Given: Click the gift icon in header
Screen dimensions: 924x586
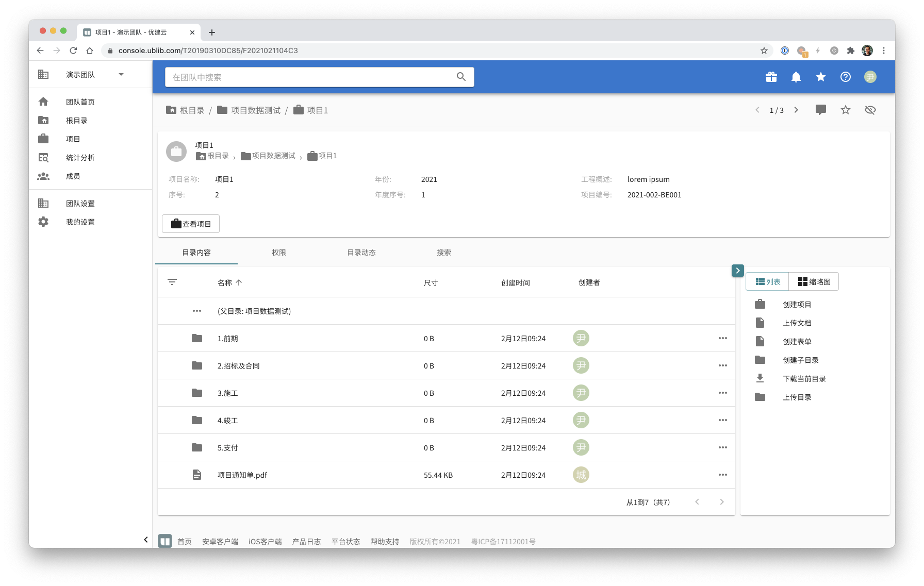Looking at the screenshot, I should coord(771,77).
